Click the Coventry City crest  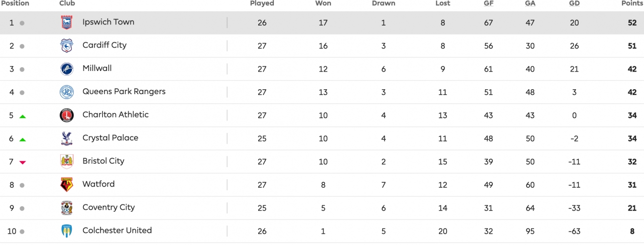tap(67, 208)
